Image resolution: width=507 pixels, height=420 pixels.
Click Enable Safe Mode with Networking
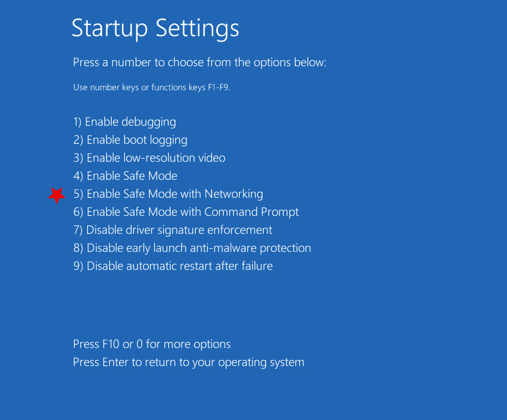point(168,193)
